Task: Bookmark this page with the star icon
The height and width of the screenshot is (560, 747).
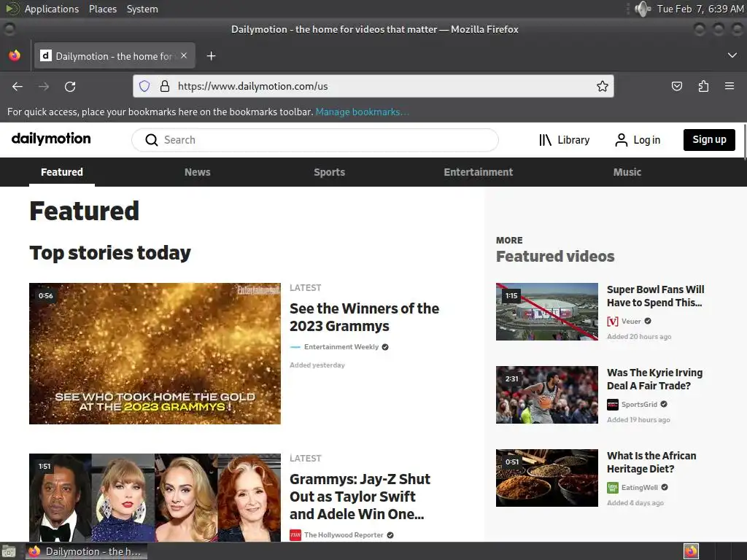Action: [x=602, y=86]
